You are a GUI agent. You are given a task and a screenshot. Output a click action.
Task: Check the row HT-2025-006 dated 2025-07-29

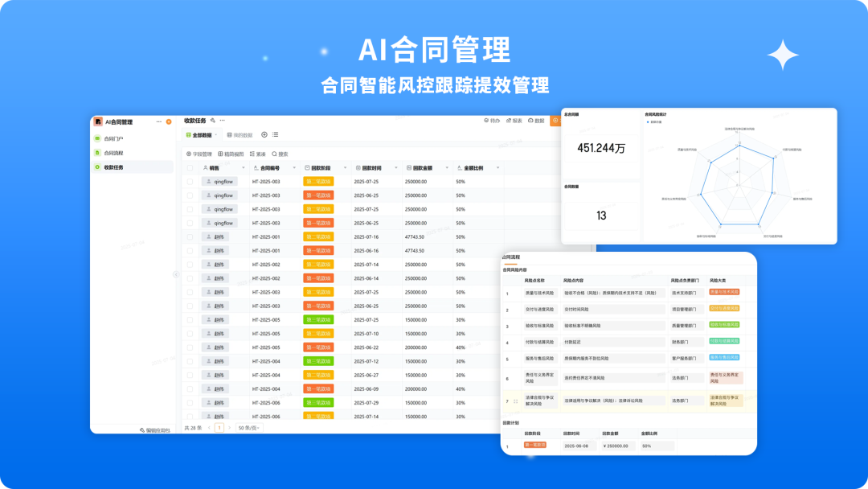190,403
